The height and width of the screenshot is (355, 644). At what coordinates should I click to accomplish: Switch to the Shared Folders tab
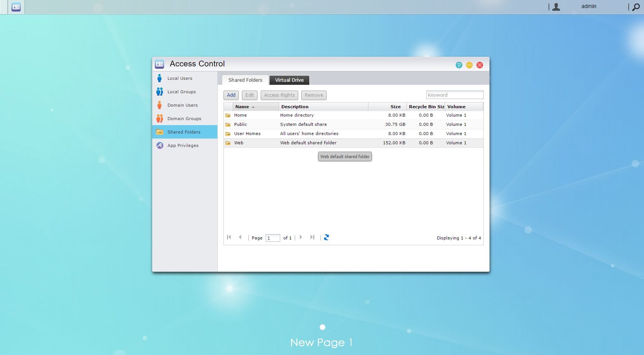[245, 80]
